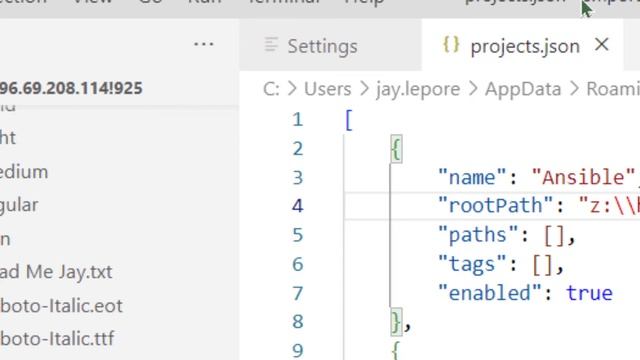Viewport: 640px width, 360px height.
Task: Click the jay.lepore breadcrumb segment
Action: pos(418,89)
